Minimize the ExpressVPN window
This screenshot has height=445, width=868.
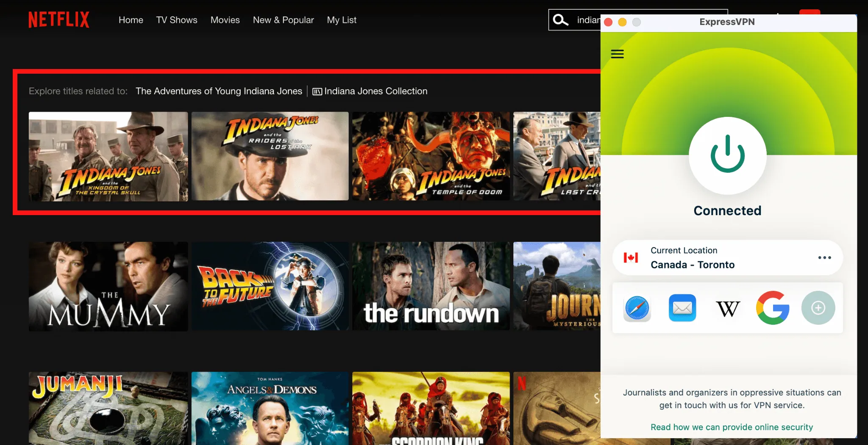pos(622,22)
